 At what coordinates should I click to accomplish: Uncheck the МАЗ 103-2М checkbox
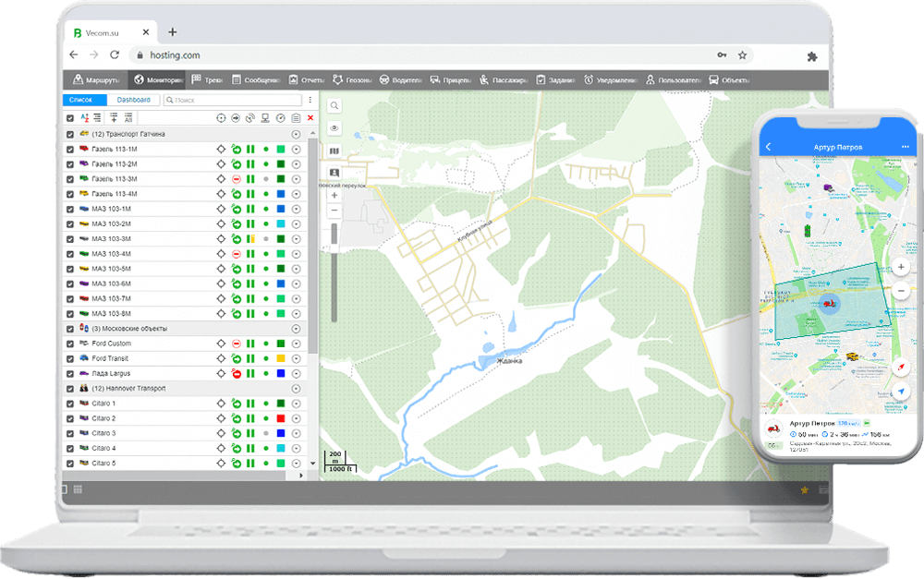click(x=70, y=224)
